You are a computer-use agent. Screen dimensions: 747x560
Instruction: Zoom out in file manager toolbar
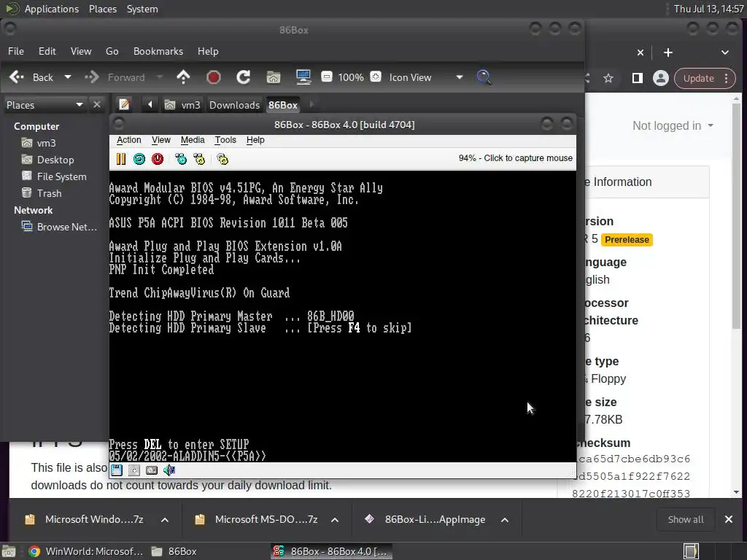[327, 77]
